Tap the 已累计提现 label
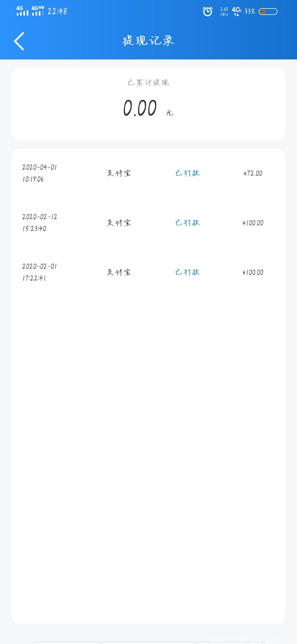This screenshot has height=644, width=297. [148, 83]
